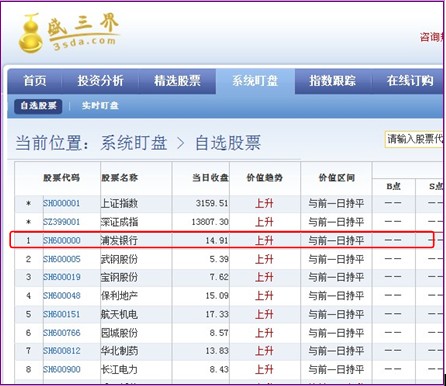This screenshot has width=446, height=386.
Task: Select stock name 园城股份
Action: tap(119, 333)
